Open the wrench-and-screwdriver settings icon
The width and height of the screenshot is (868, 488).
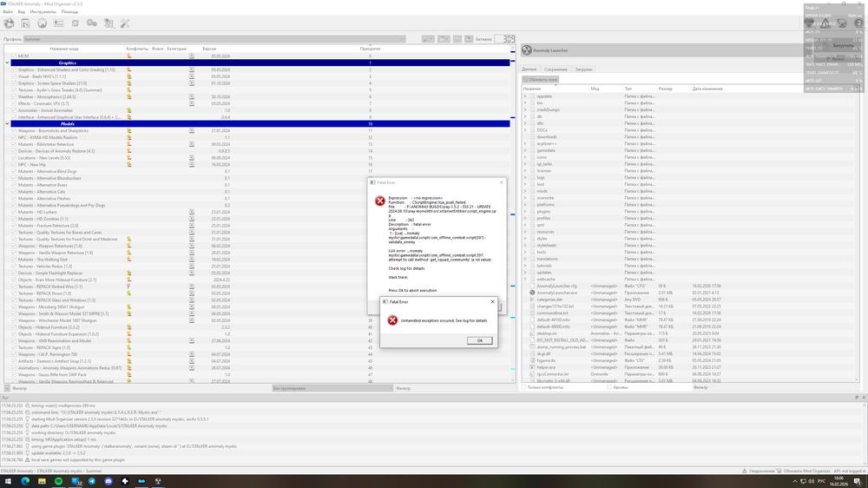click(124, 23)
